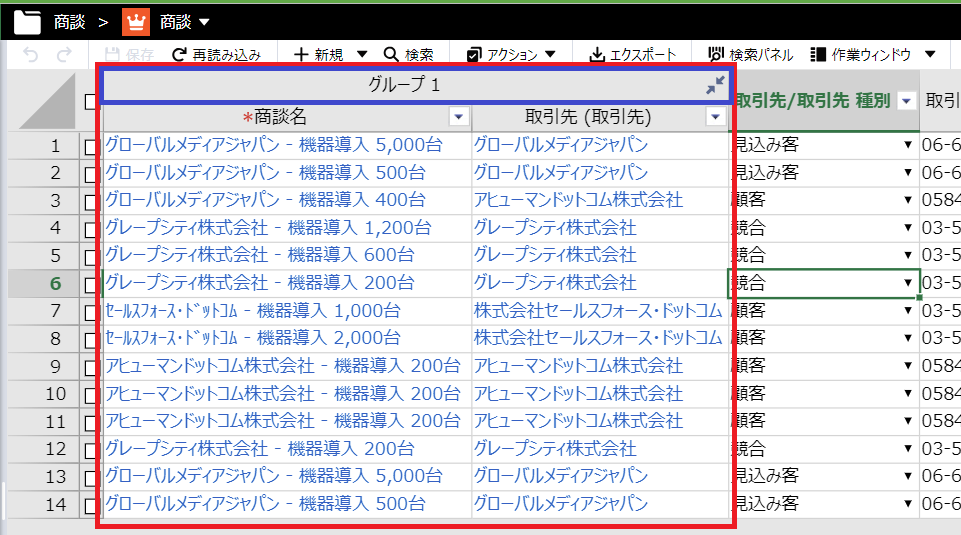Check the checkbox for row 13

(90, 478)
